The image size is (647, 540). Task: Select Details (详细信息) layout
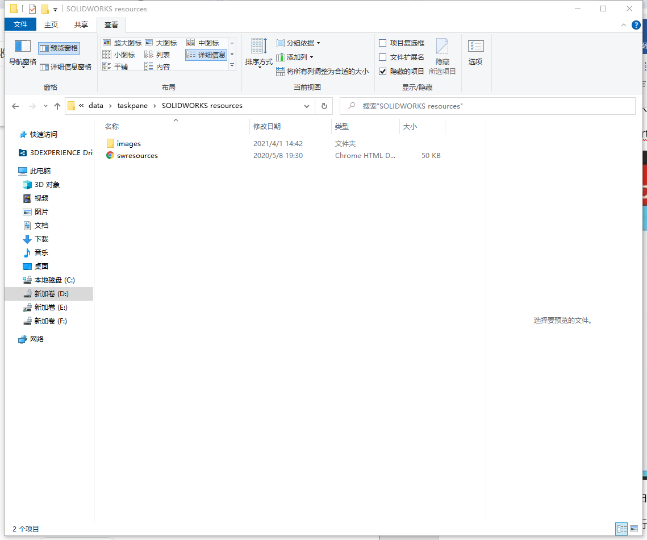point(206,55)
